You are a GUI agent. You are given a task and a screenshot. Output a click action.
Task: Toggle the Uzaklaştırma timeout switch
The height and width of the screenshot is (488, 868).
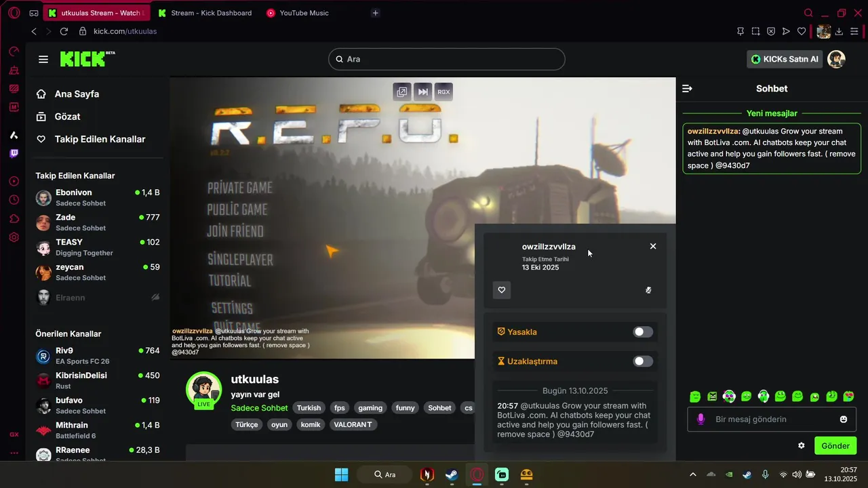(x=643, y=361)
